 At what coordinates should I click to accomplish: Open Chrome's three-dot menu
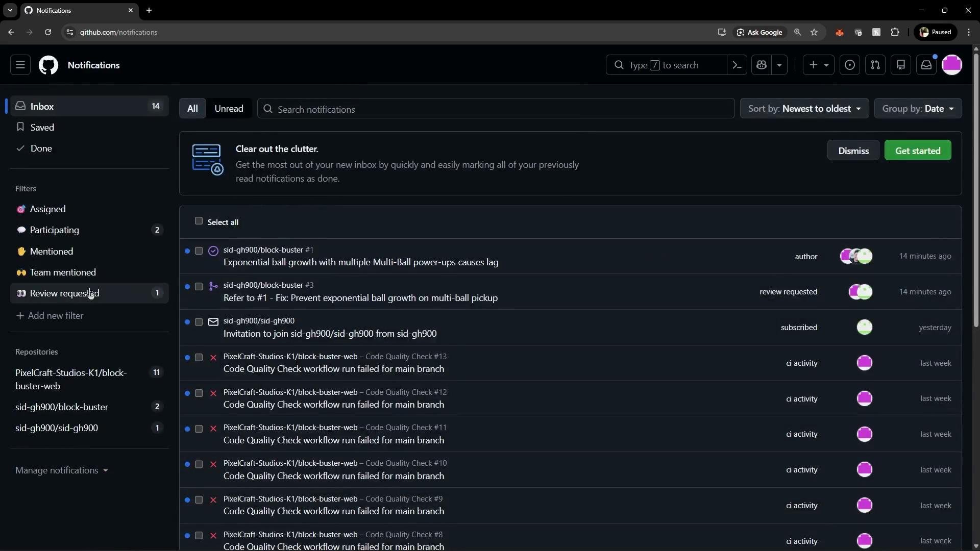[x=969, y=32]
